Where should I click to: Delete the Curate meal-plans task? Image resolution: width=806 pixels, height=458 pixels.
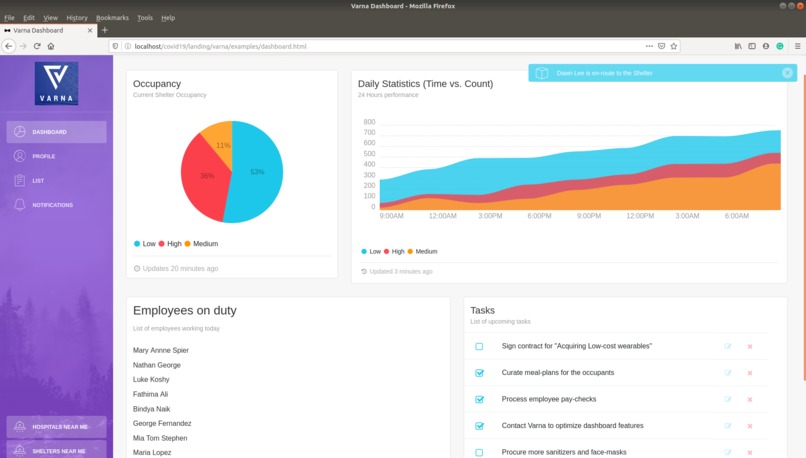750,373
